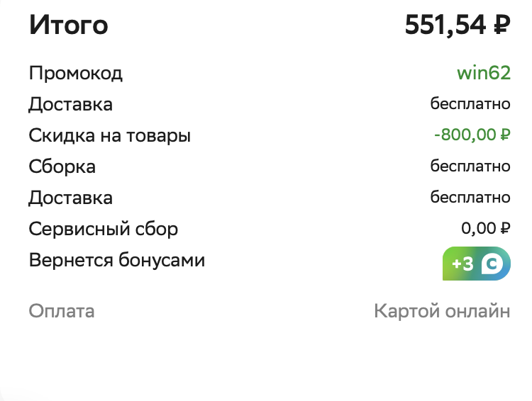532x401 pixels.
Task: Click the Доставка label directly under Сборка
Action: 70,198
